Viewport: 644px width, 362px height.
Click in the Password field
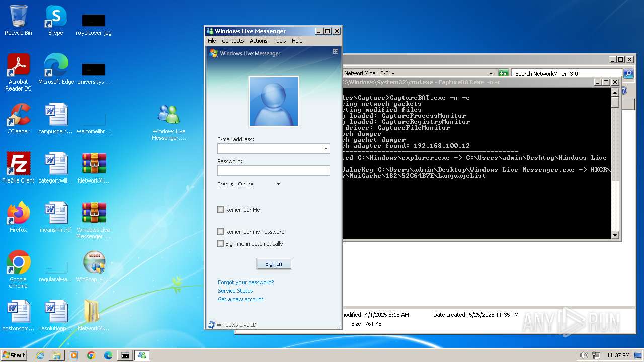(274, 171)
